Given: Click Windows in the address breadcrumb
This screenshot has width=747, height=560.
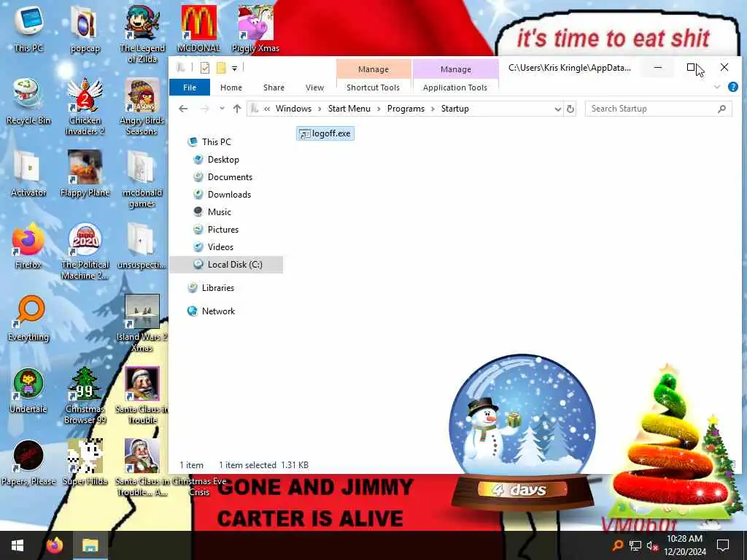Looking at the screenshot, I should 293,109.
